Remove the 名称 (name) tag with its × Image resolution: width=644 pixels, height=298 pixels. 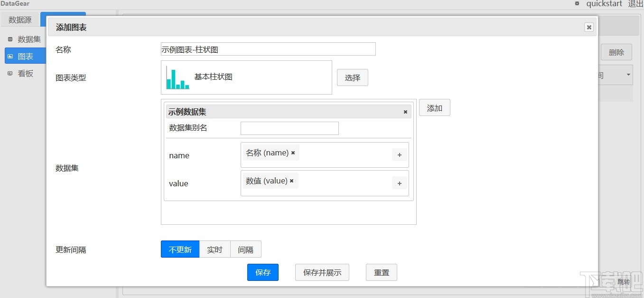tap(293, 153)
